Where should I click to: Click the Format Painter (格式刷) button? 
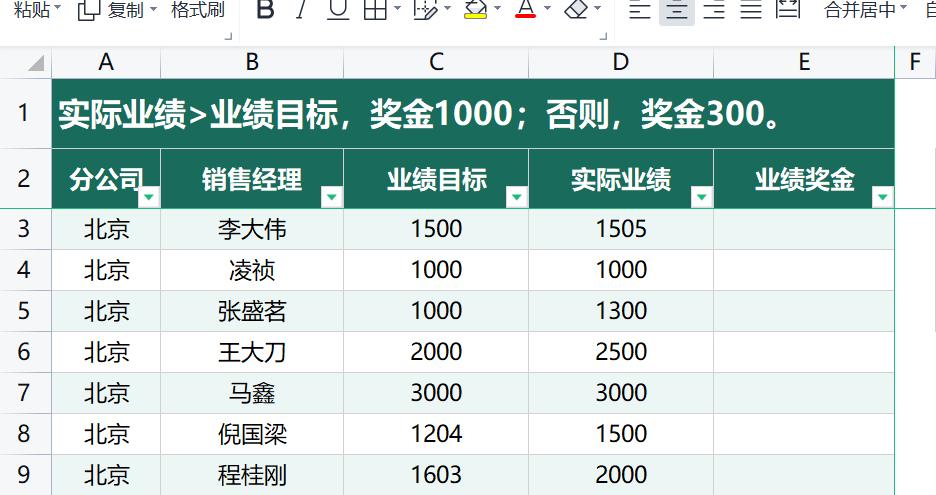(198, 10)
